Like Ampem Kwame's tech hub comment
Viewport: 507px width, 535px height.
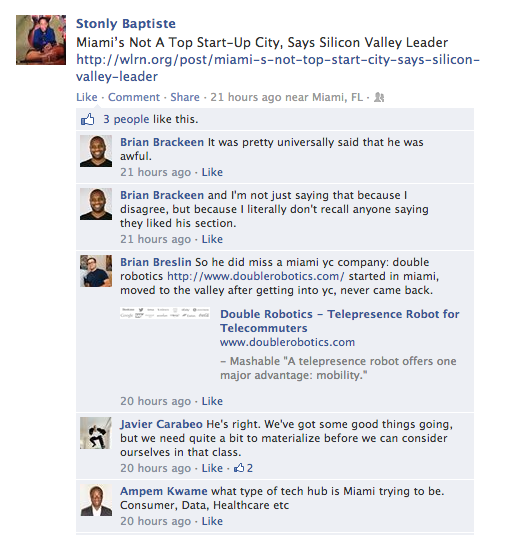[212, 521]
